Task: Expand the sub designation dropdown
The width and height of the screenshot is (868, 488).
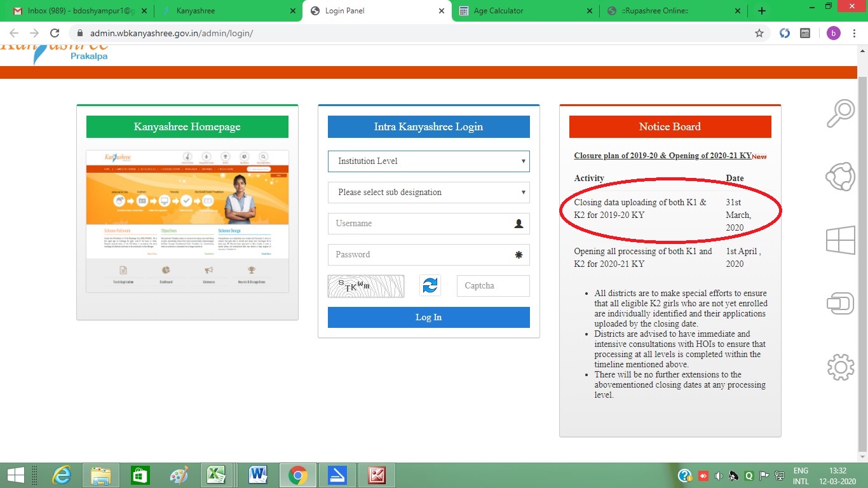Action: [429, 193]
